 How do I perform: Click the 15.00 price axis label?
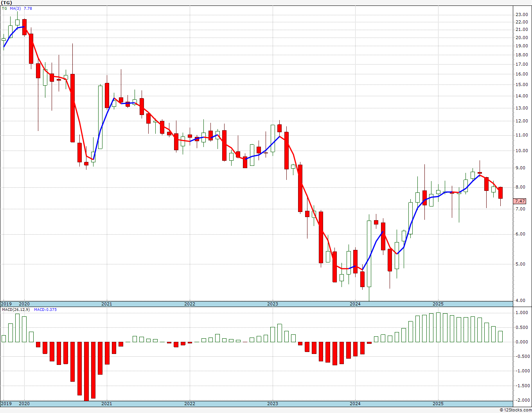521,84
